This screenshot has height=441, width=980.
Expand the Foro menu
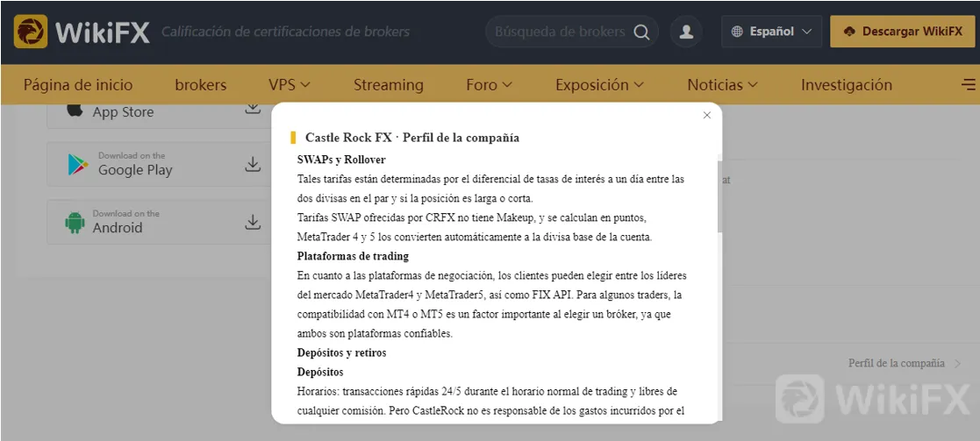coord(489,85)
